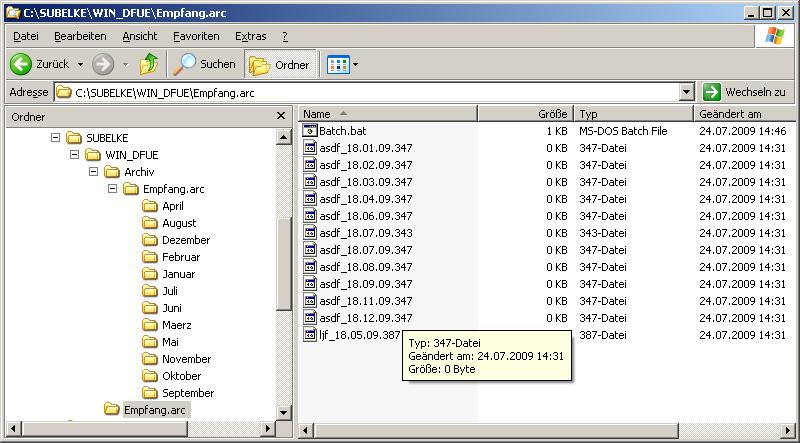Open the Favoriten menu
The height and width of the screenshot is (443, 800).
(196, 36)
